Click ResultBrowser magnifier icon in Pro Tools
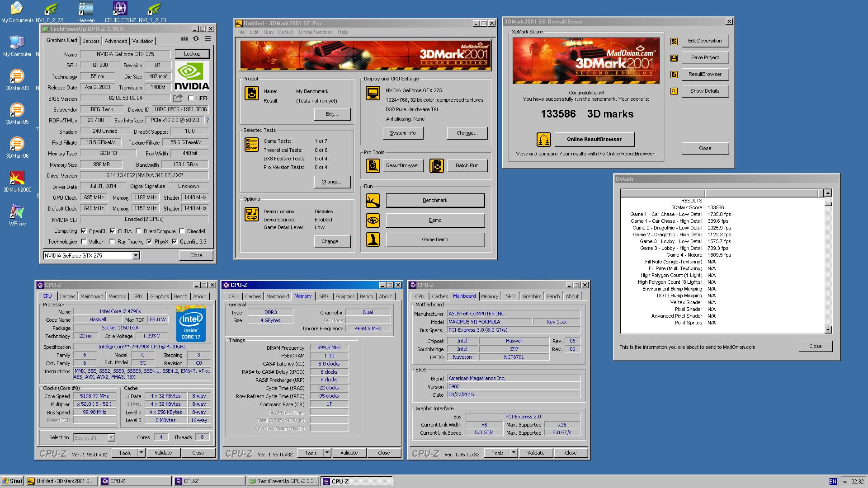The height and width of the screenshot is (488, 868). pyautogui.click(x=373, y=166)
